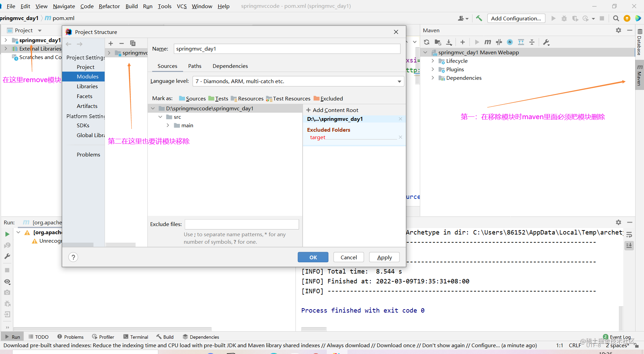Screen dimensions: 644x354
Task: Toggle Maven Offline Mode
Action: (499, 42)
